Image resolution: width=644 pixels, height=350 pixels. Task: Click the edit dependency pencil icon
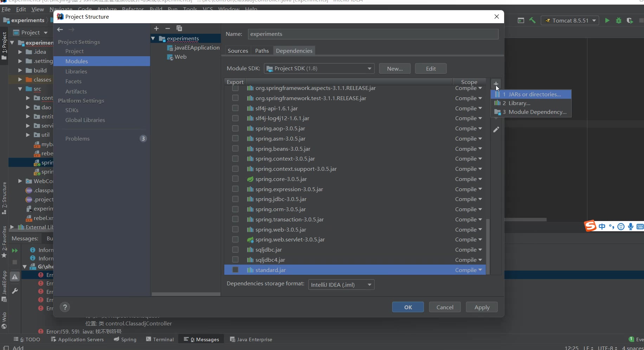coord(496,130)
